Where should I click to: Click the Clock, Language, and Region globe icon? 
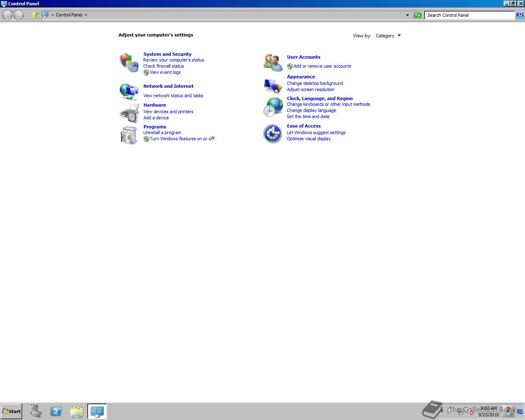pyautogui.click(x=273, y=107)
